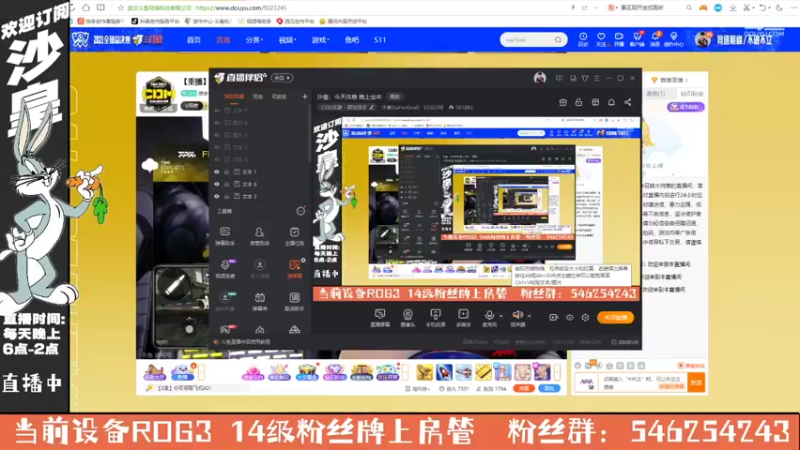Open the user avatar in companion title bar
The image size is (800, 450).
click(x=540, y=78)
